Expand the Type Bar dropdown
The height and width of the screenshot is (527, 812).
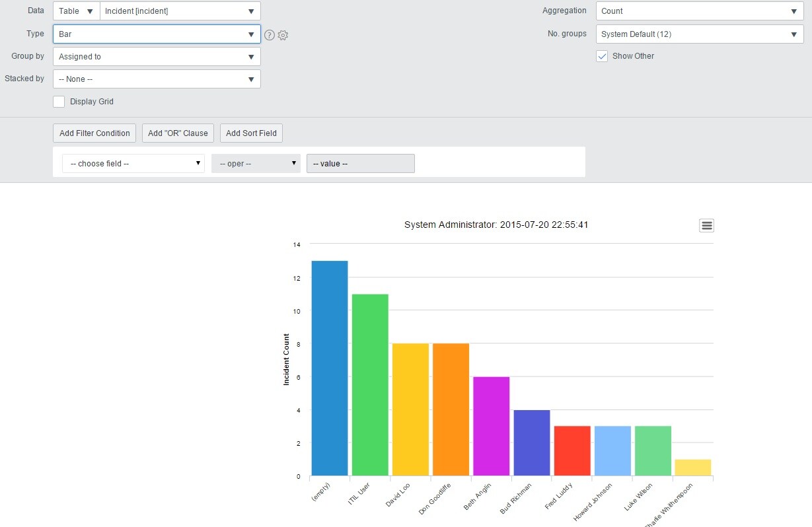157,34
